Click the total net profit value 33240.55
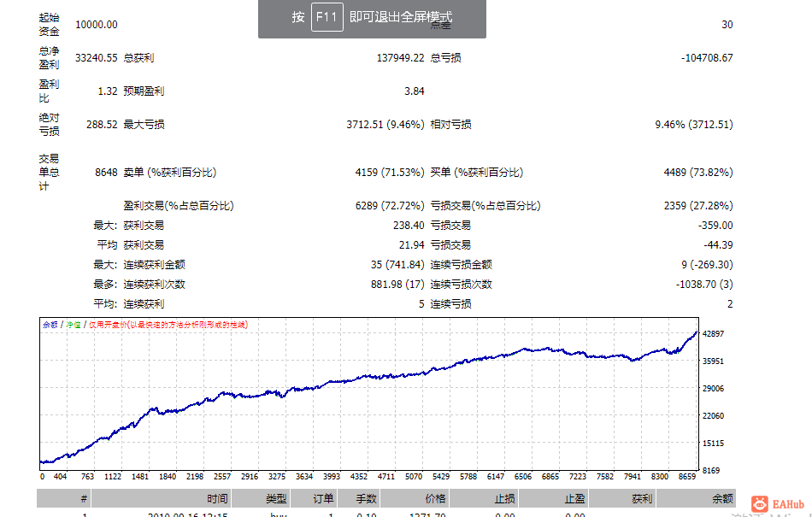 [97, 57]
